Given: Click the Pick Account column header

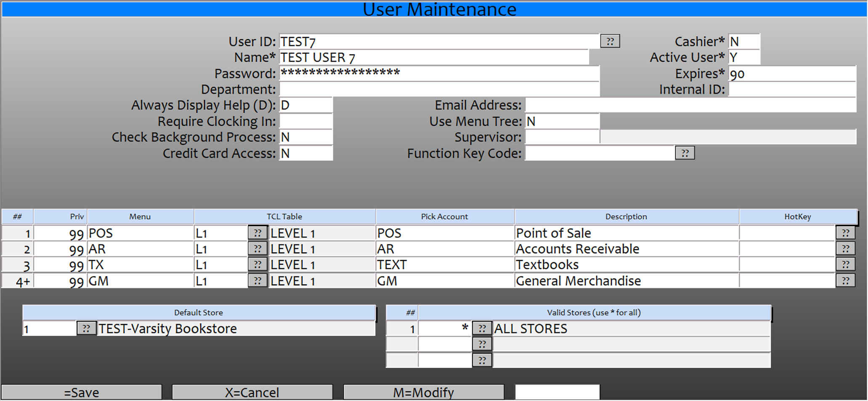Looking at the screenshot, I should [445, 216].
